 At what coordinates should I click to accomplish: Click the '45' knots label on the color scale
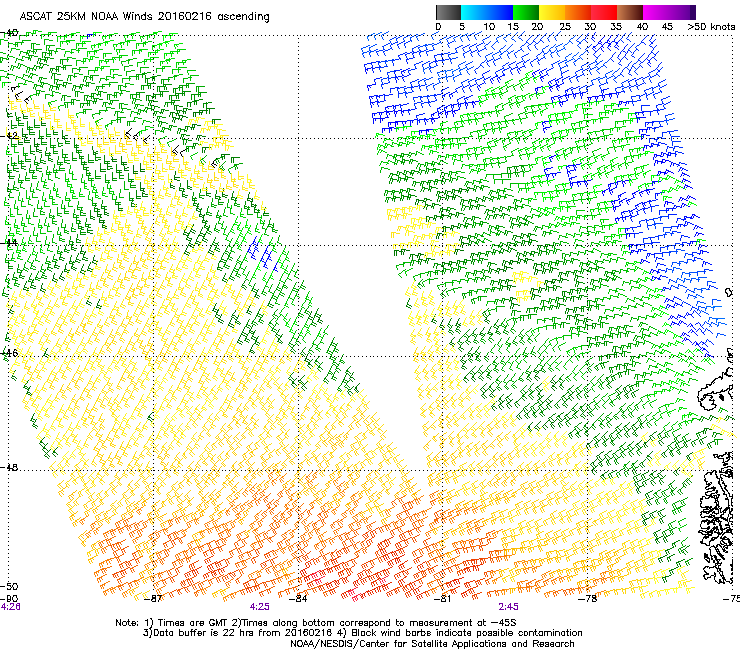(667, 27)
